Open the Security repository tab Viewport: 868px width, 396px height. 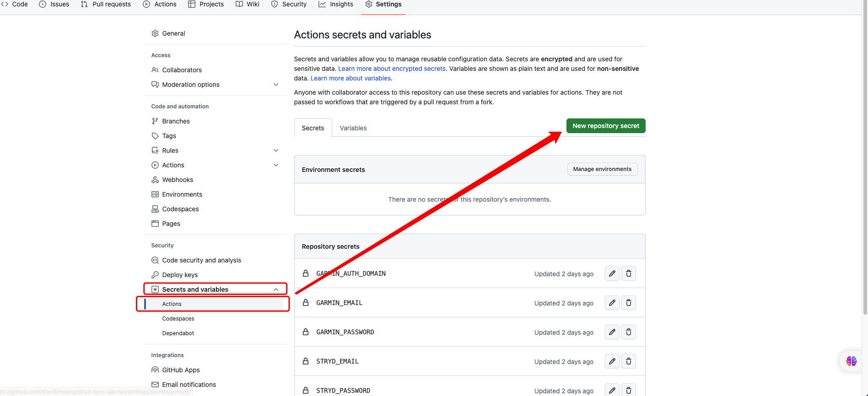pos(289,4)
